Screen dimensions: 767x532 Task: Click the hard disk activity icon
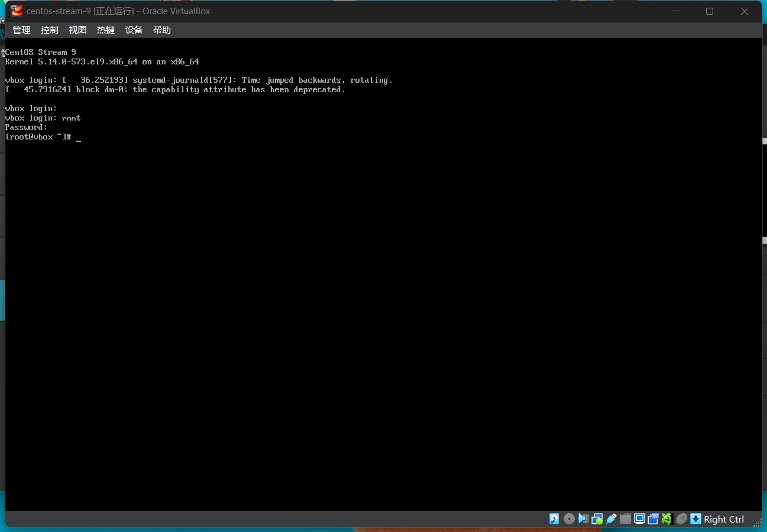click(x=554, y=519)
